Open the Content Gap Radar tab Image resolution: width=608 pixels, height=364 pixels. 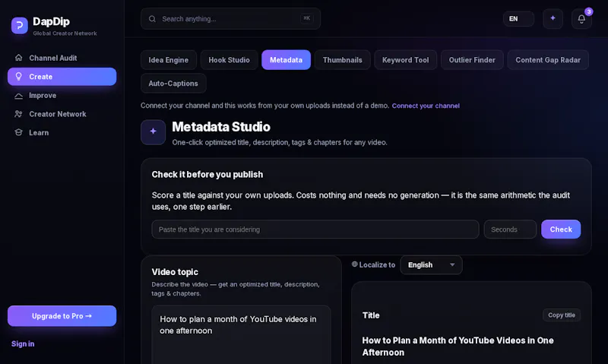pos(547,60)
